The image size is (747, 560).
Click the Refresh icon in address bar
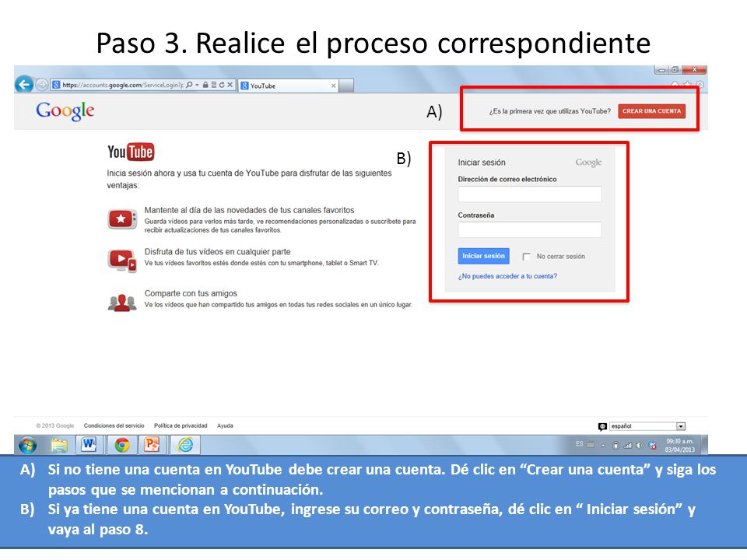pos(222,85)
